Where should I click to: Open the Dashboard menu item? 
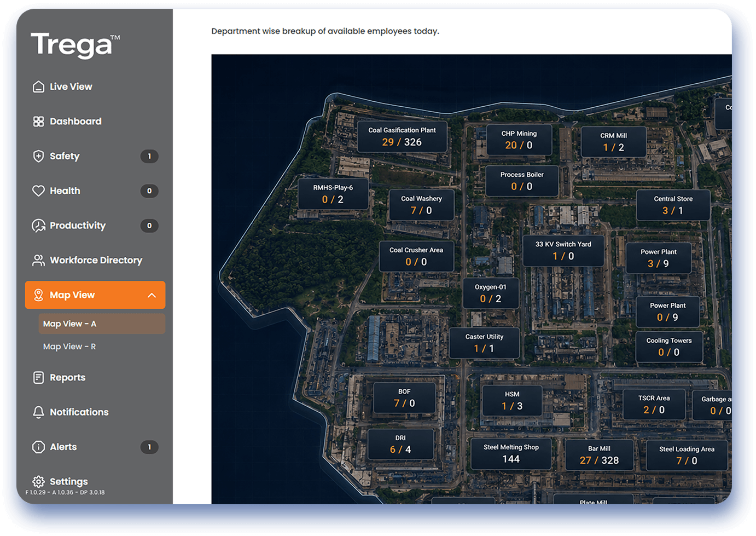point(95,122)
